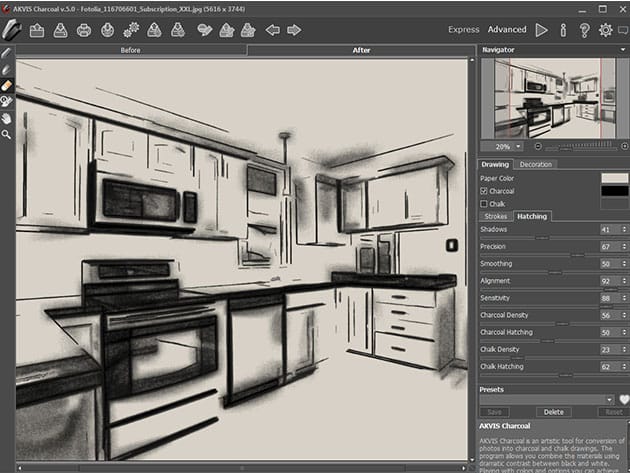Click the Redo right arrow

click(293, 30)
